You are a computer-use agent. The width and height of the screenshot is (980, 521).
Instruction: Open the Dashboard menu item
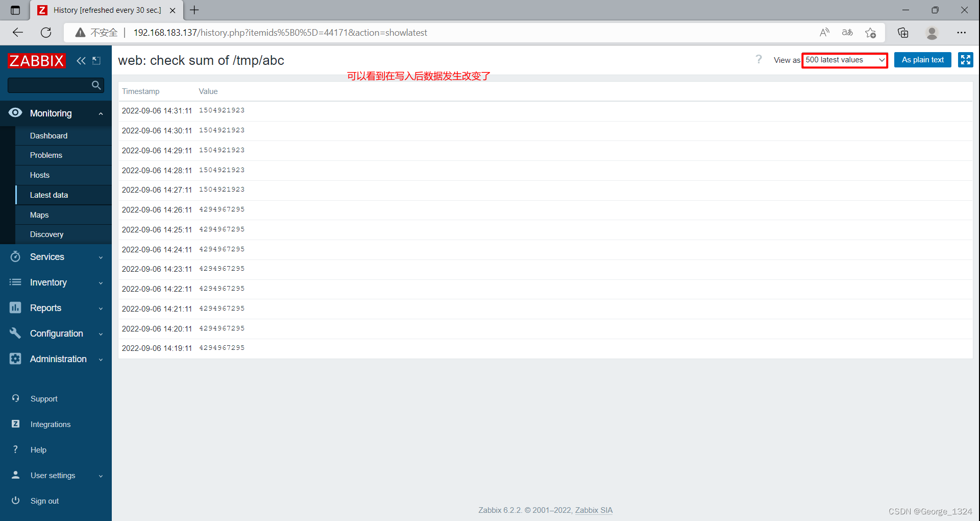[x=48, y=136]
